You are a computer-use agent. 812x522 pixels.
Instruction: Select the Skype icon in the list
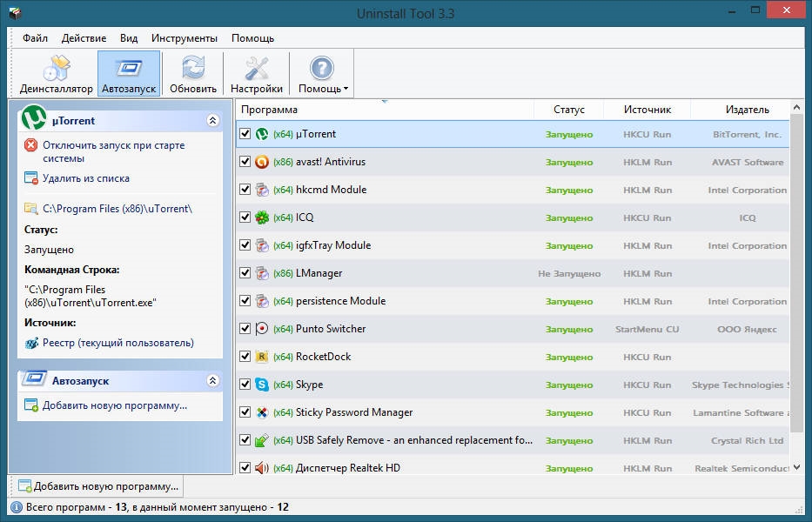pyautogui.click(x=262, y=385)
